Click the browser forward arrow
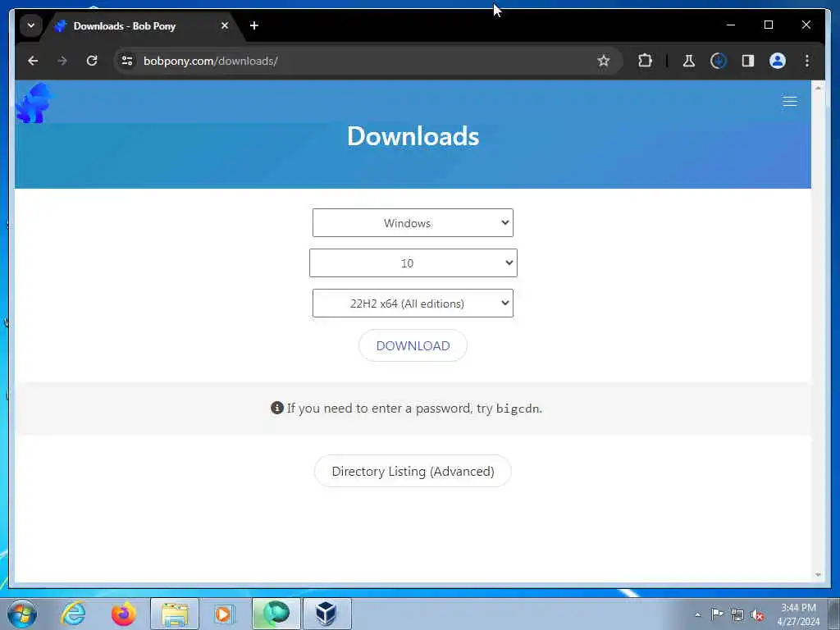Screen dimensions: 840x630 click(x=62, y=61)
